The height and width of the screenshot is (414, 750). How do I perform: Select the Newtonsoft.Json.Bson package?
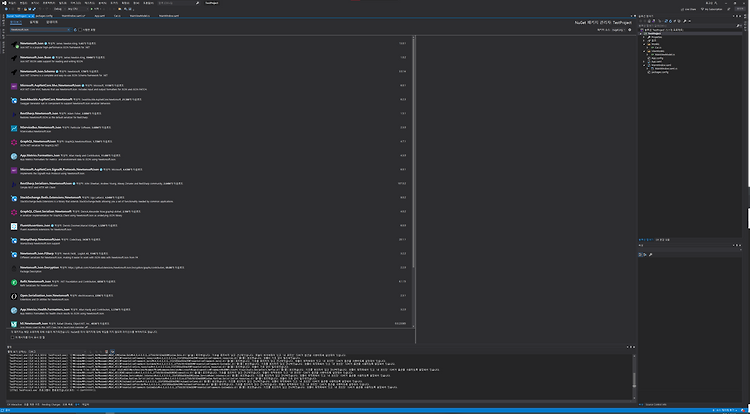point(210,59)
